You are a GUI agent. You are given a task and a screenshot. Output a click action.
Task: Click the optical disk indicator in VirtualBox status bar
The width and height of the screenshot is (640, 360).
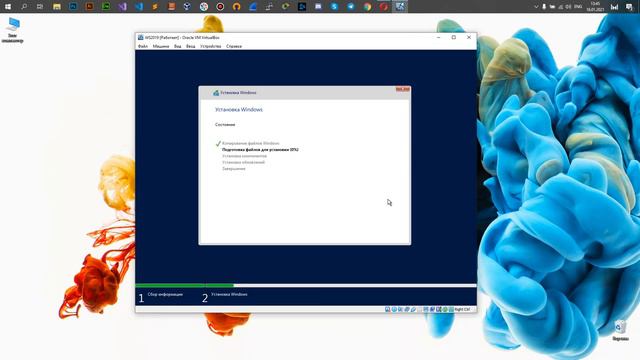click(394, 309)
